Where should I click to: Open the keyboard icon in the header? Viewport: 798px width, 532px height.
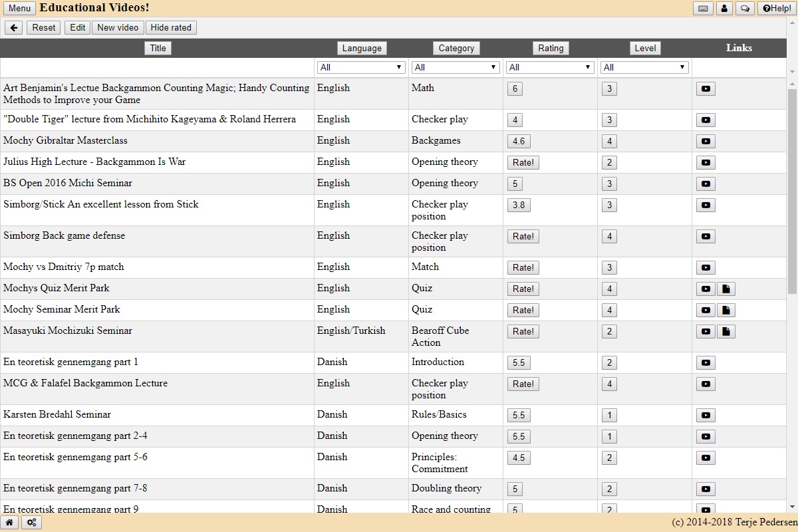703,9
